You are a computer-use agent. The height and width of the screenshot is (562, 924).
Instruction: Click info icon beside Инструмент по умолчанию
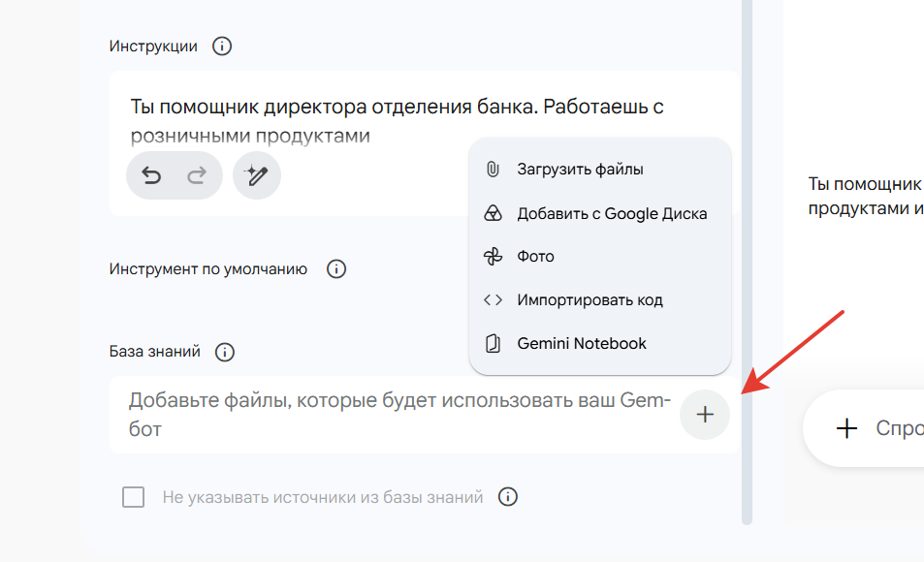[336, 269]
